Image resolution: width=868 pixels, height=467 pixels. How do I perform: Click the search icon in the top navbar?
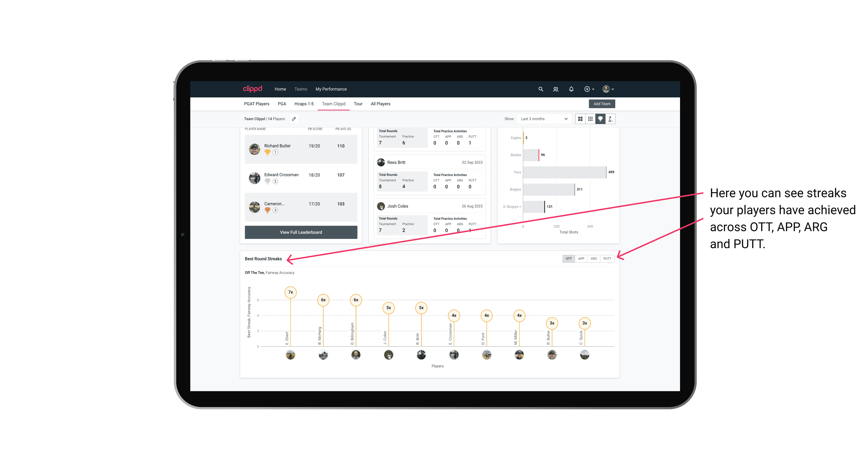point(540,89)
